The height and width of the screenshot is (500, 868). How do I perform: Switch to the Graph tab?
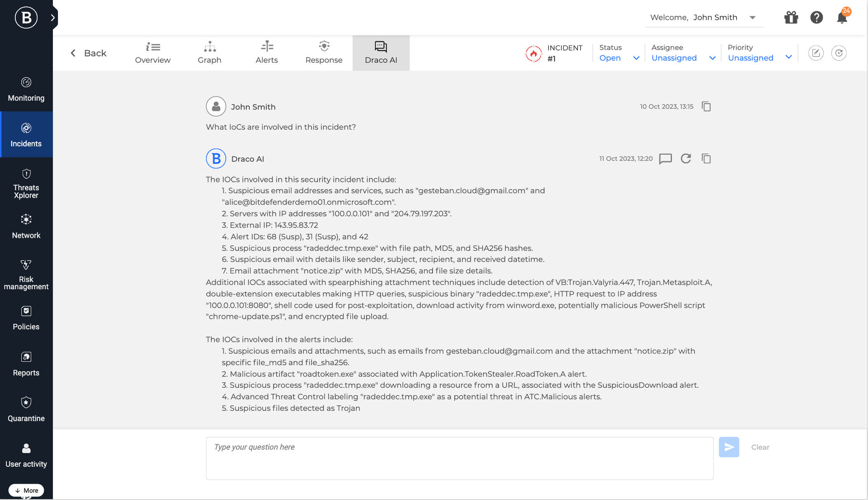pos(209,53)
